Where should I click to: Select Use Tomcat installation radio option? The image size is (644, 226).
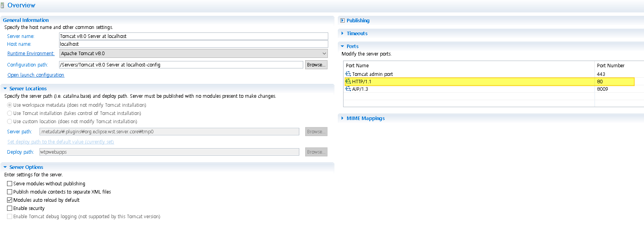[x=9, y=113]
